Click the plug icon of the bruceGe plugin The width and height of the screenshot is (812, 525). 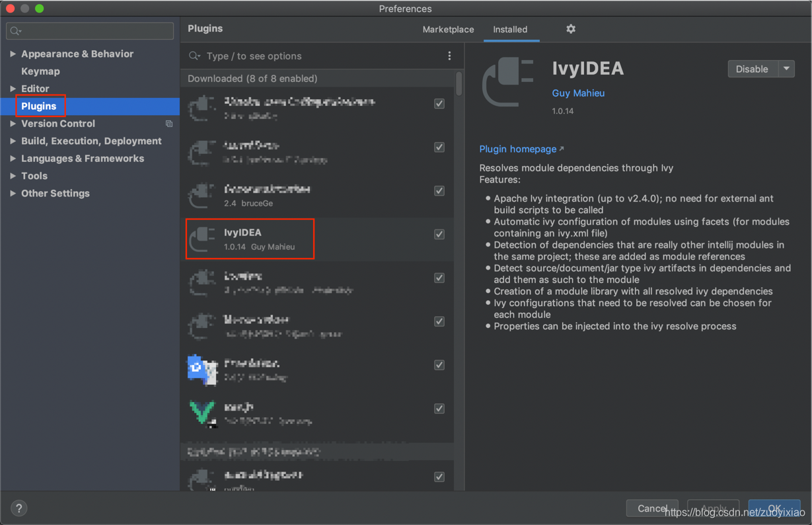[203, 195]
